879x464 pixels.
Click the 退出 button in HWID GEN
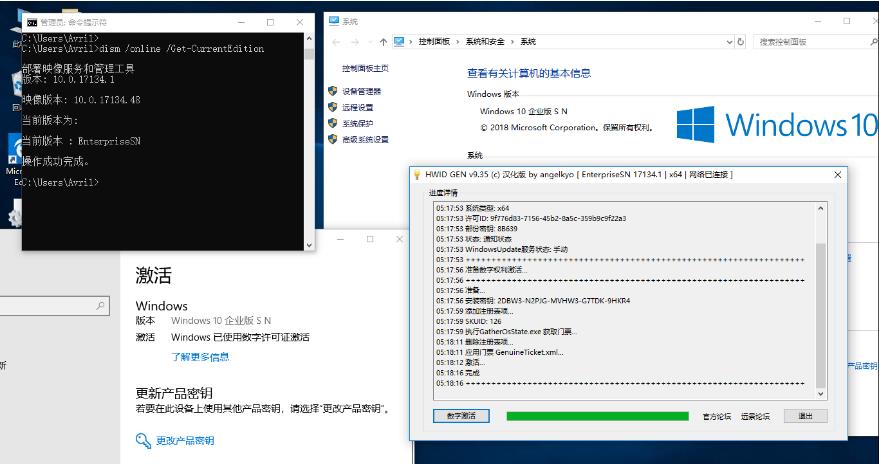click(805, 416)
